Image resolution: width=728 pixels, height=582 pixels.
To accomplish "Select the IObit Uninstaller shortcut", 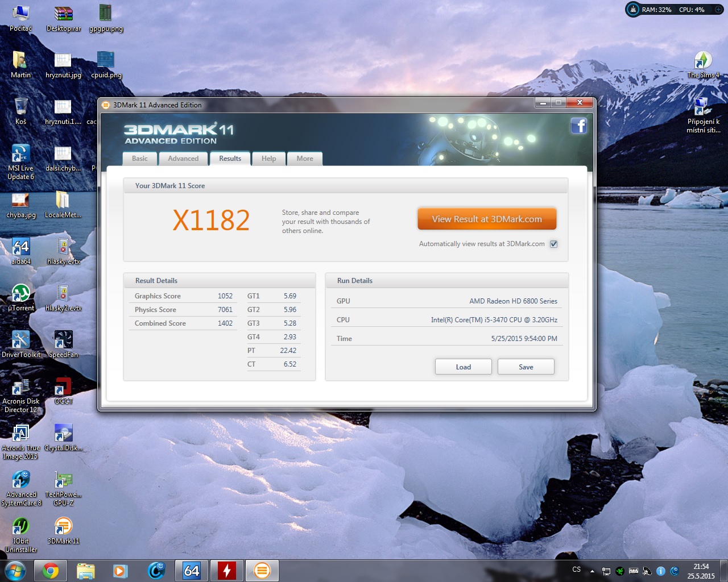I will (x=21, y=535).
